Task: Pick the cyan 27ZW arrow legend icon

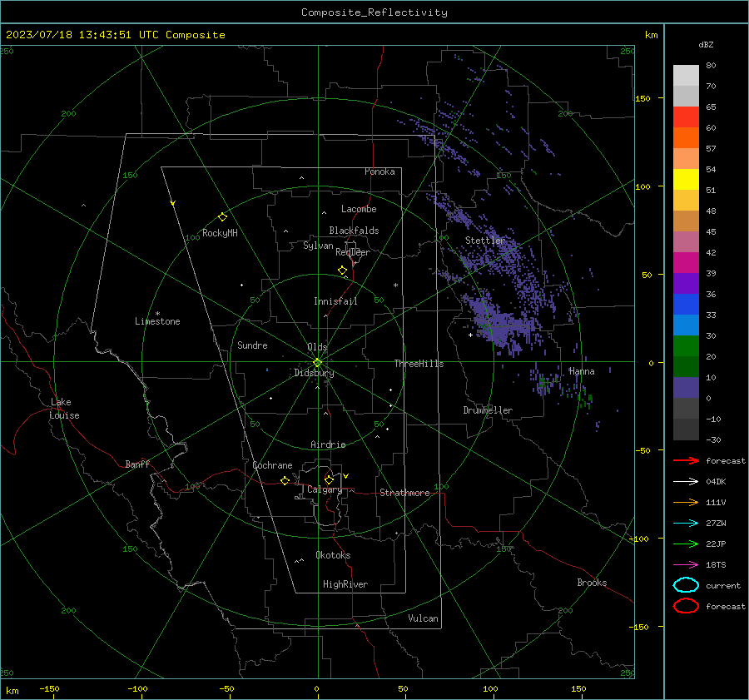Action: coord(686,524)
